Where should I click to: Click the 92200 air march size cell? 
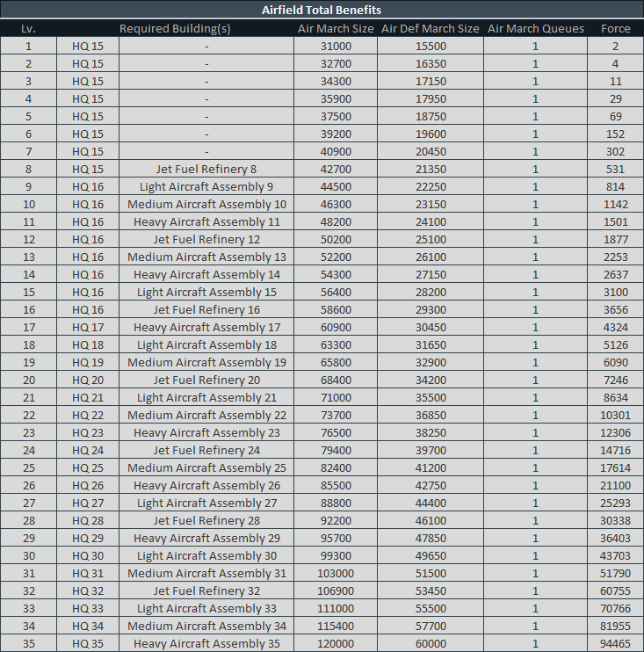(336, 520)
